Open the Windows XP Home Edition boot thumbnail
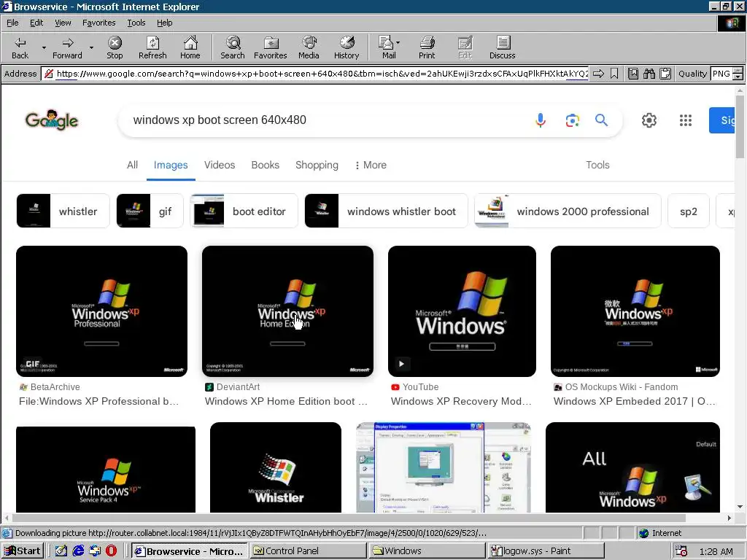747x560 pixels. 287,311
